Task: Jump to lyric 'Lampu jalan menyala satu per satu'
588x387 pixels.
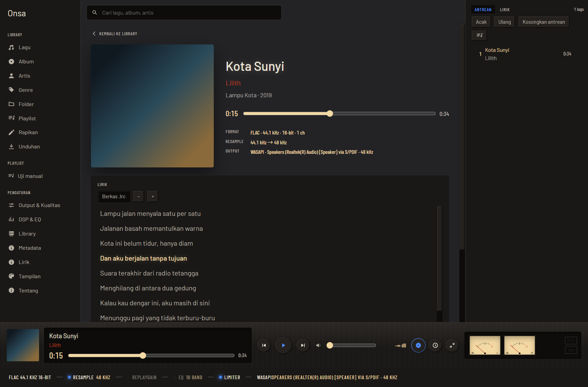Action: 150,214
